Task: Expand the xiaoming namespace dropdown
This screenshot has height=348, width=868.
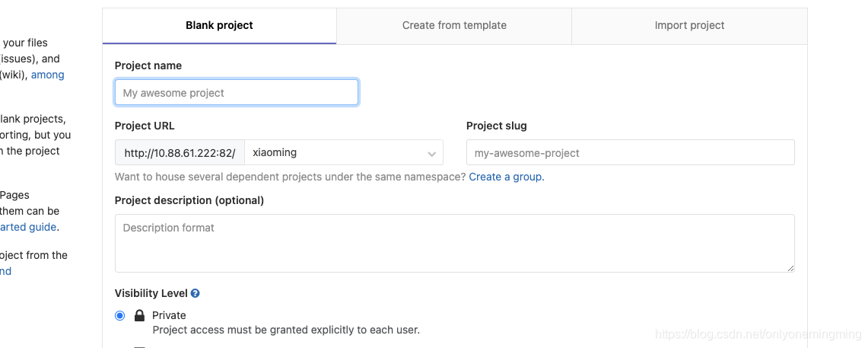Action: coord(344,152)
